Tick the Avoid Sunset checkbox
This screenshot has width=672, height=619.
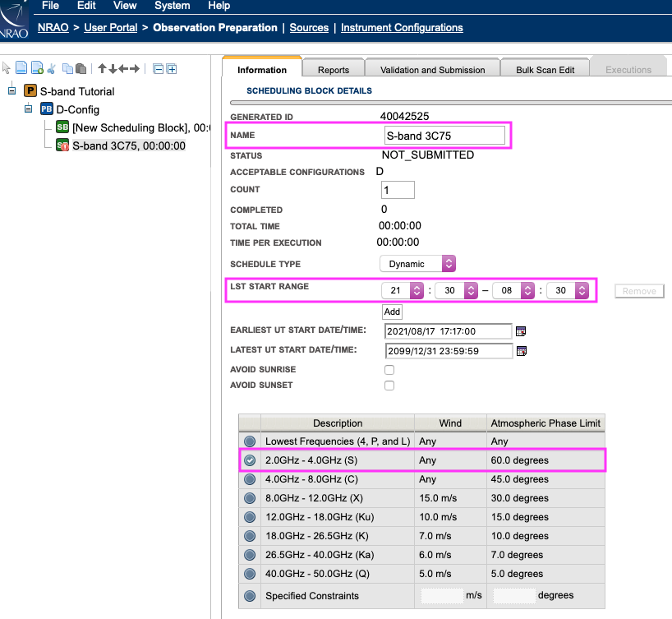pyautogui.click(x=389, y=386)
